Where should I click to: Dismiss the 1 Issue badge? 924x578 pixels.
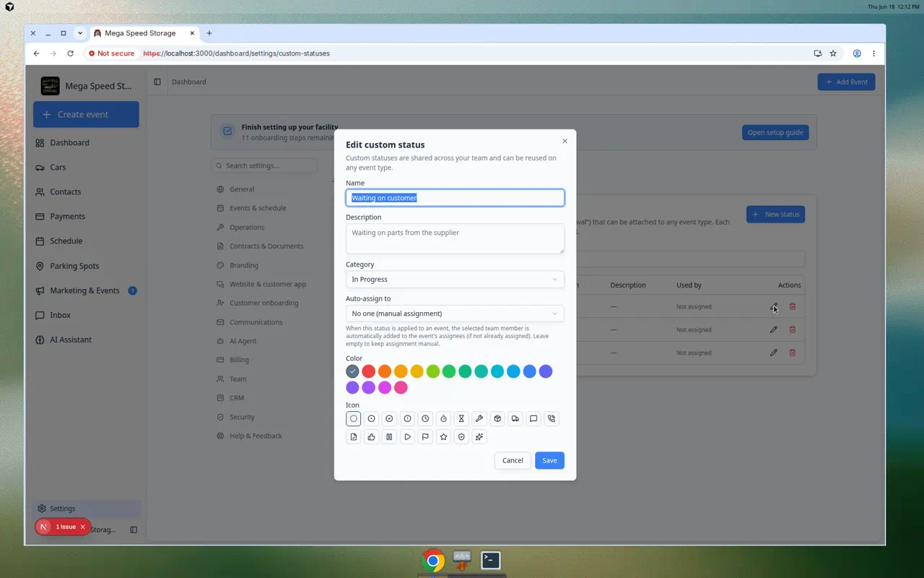[82, 527]
